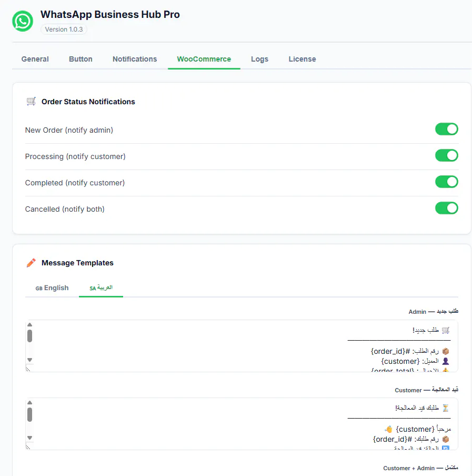Click the Processing (notify customer) label
The image size is (472, 476).
pyautogui.click(x=75, y=156)
